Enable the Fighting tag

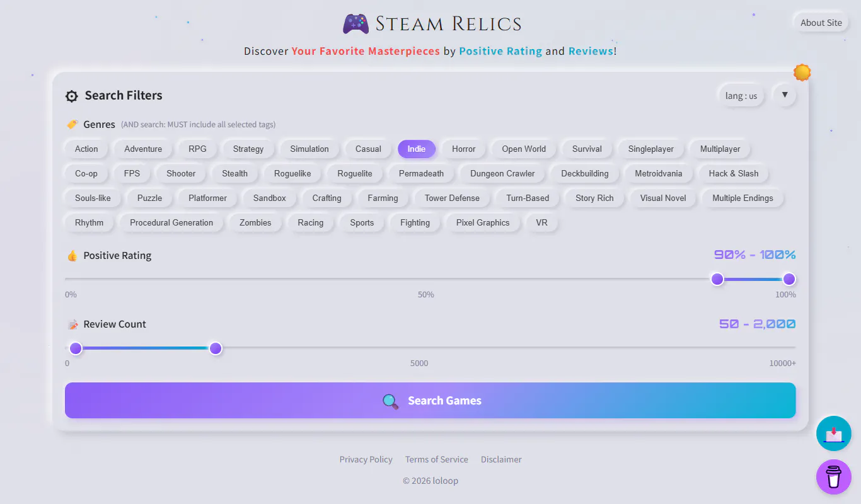(415, 223)
